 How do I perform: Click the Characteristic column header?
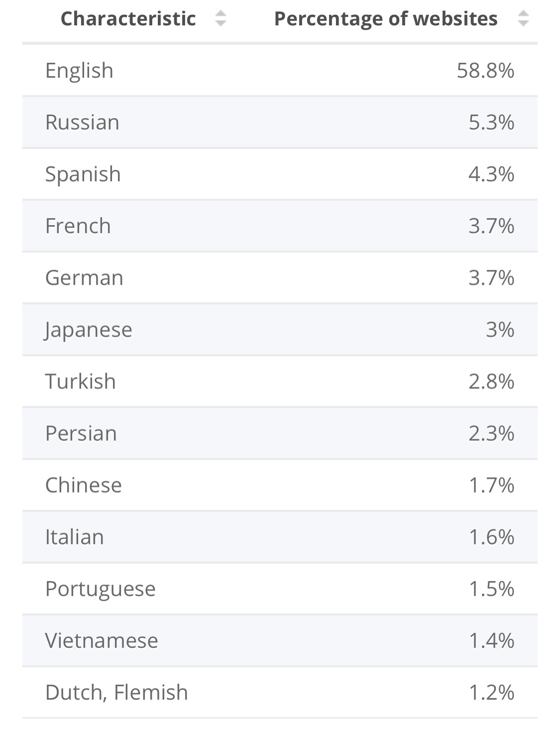coord(128,19)
